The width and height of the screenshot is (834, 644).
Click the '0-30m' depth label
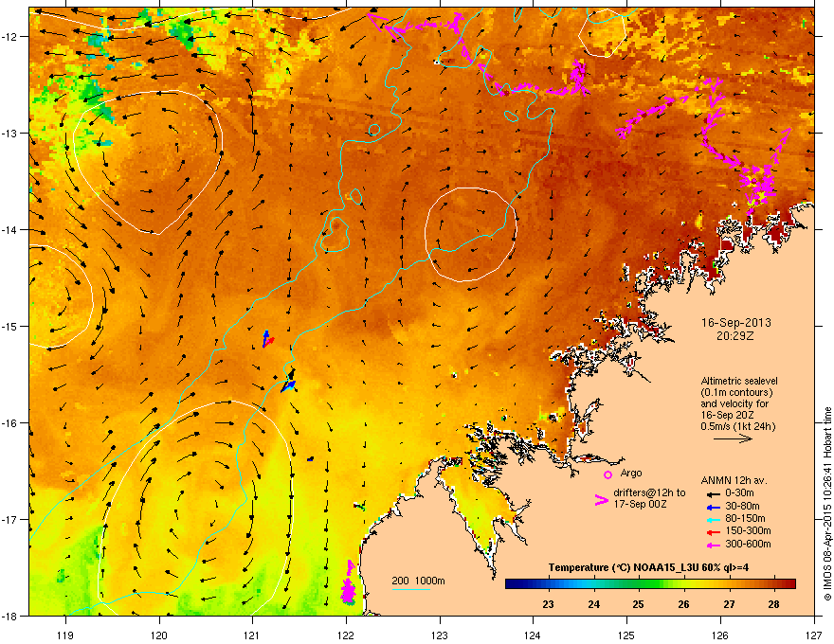click(739, 493)
